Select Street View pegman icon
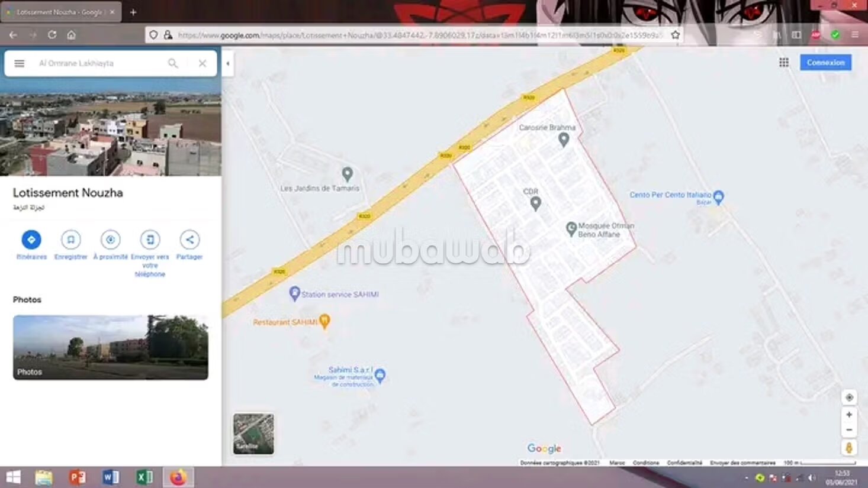This screenshot has height=488, width=868. (849, 448)
